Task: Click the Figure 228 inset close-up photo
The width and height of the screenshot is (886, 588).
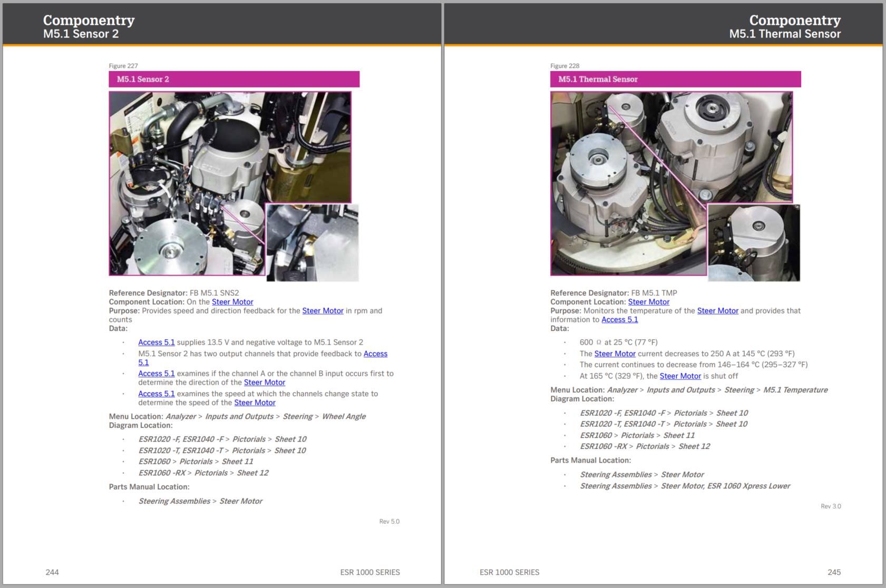Action: click(753, 243)
